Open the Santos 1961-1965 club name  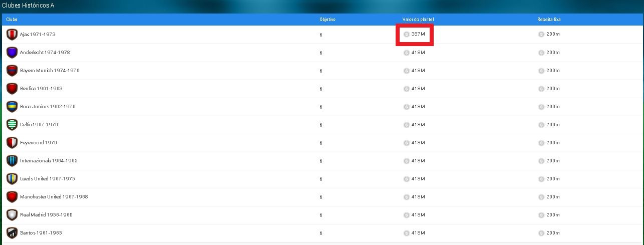point(41,233)
